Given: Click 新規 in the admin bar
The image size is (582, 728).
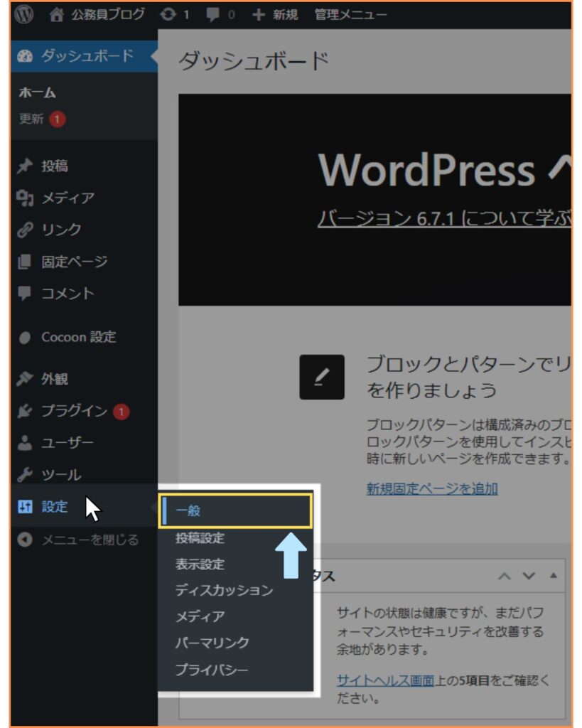Looking at the screenshot, I should tap(285, 15).
